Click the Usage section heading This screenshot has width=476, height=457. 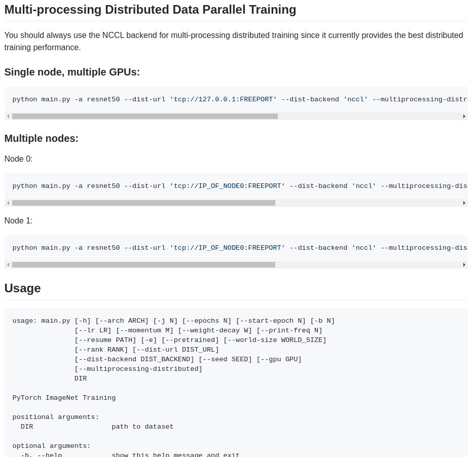tap(22, 288)
